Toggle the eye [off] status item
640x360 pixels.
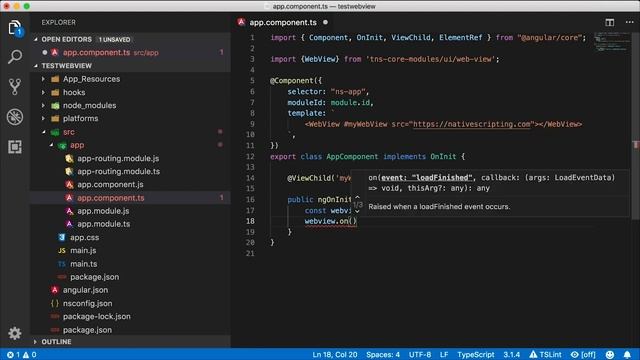(x=583, y=355)
